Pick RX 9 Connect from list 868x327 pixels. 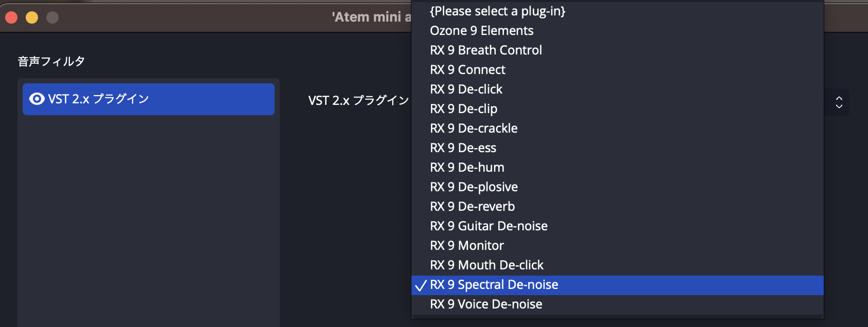click(x=467, y=70)
